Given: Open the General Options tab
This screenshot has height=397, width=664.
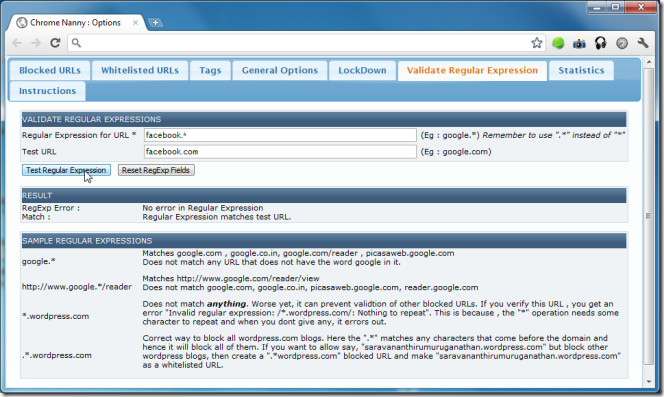Looking at the screenshot, I should point(279,70).
